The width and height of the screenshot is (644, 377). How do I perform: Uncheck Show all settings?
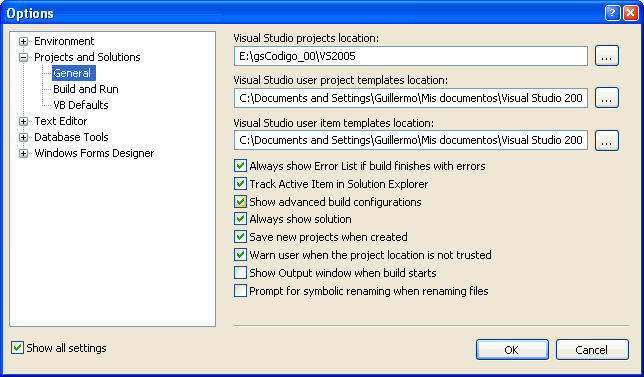click(17, 348)
